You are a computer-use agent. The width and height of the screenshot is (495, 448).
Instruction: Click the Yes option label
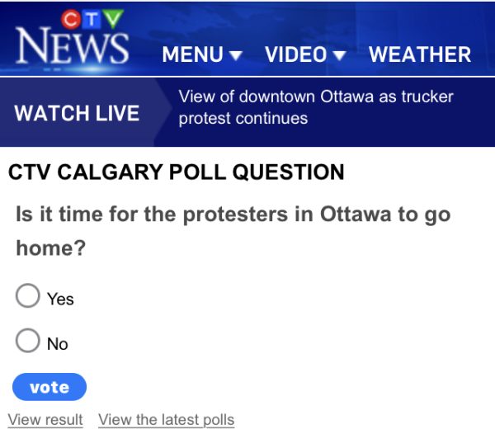(x=60, y=299)
